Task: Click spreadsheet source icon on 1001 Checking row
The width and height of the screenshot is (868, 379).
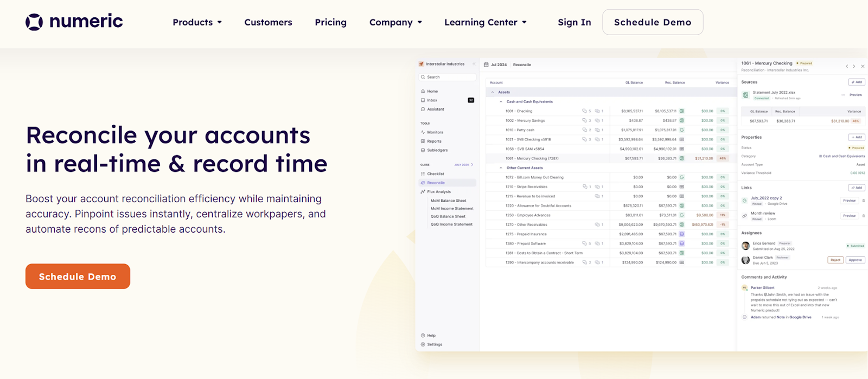Action: [682, 111]
